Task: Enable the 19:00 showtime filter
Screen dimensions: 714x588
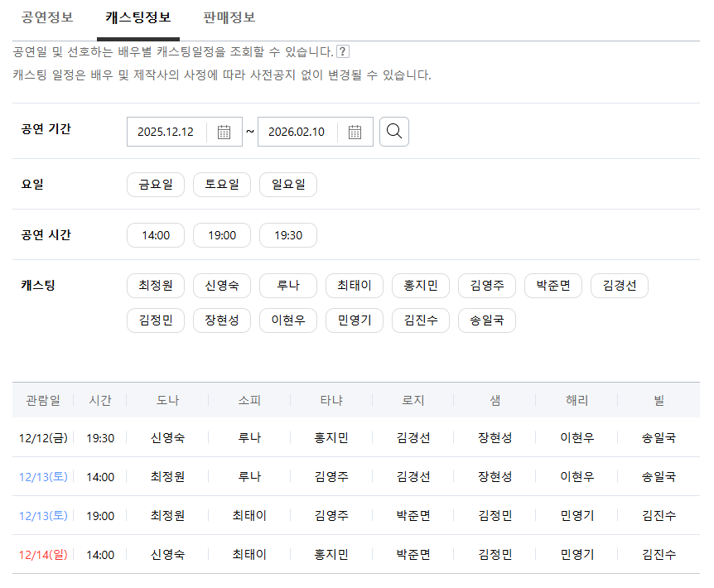Action: pos(221,235)
